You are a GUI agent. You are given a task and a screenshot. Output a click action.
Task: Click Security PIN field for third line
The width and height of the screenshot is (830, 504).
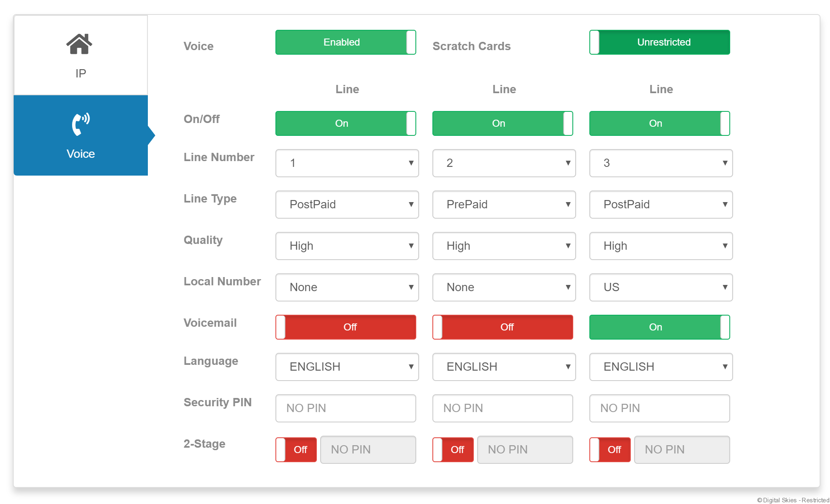point(659,408)
